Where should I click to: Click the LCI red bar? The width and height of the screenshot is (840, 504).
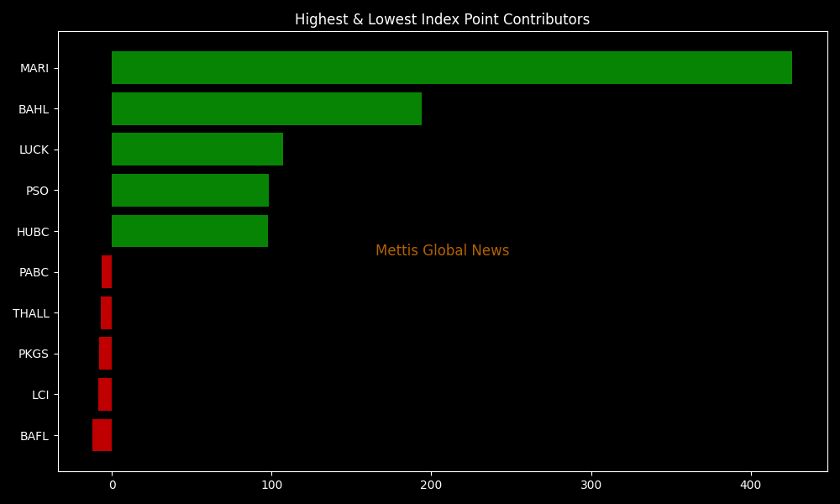coord(105,395)
